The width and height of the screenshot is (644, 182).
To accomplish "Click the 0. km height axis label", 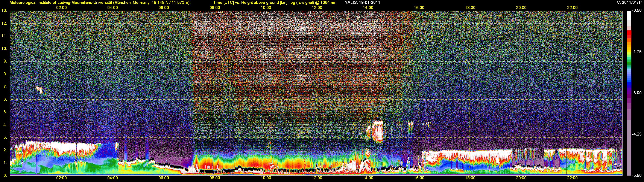I will tap(5, 175).
